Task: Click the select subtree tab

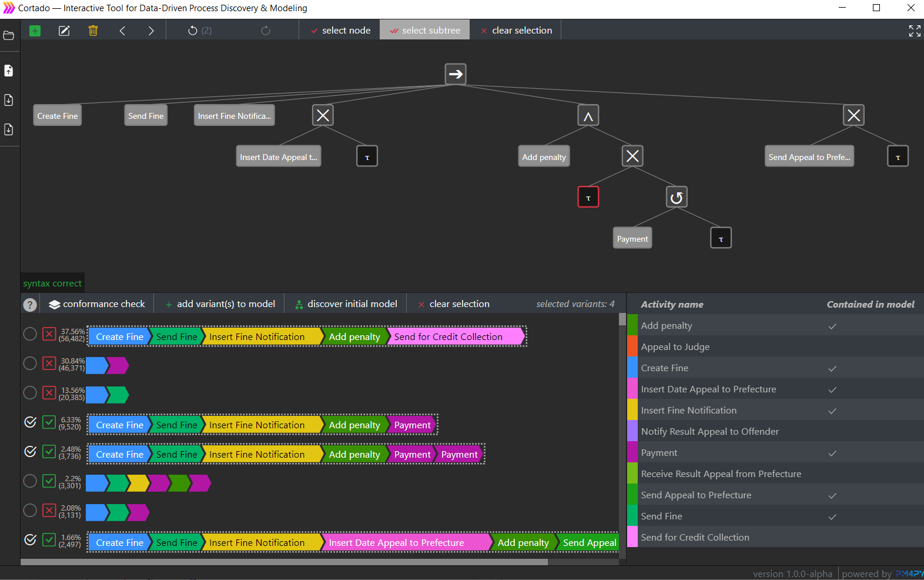Action: click(425, 31)
